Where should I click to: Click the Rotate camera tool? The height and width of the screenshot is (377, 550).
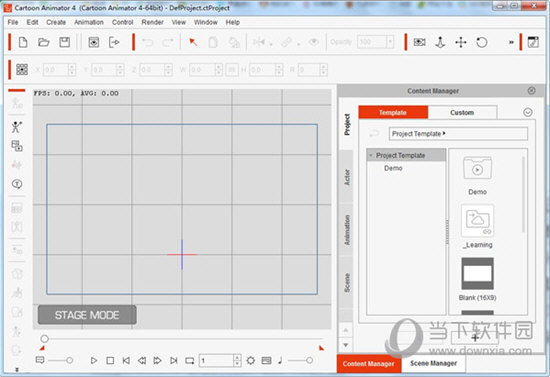pyautogui.click(x=482, y=42)
